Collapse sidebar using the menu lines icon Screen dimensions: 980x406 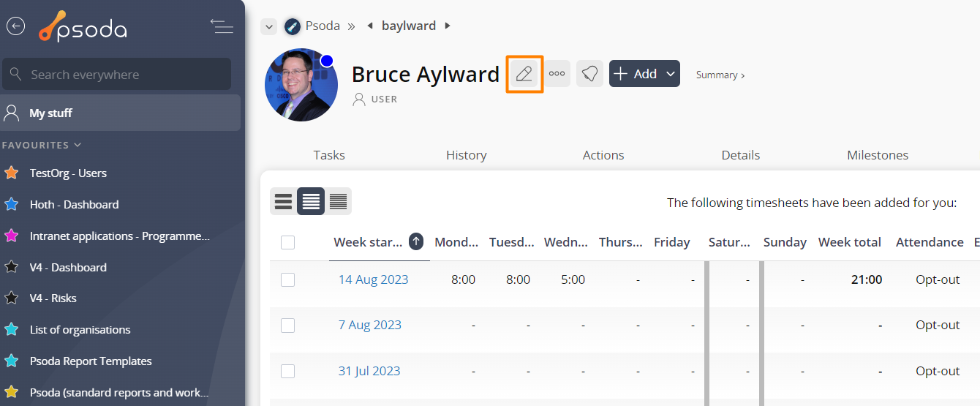click(222, 26)
